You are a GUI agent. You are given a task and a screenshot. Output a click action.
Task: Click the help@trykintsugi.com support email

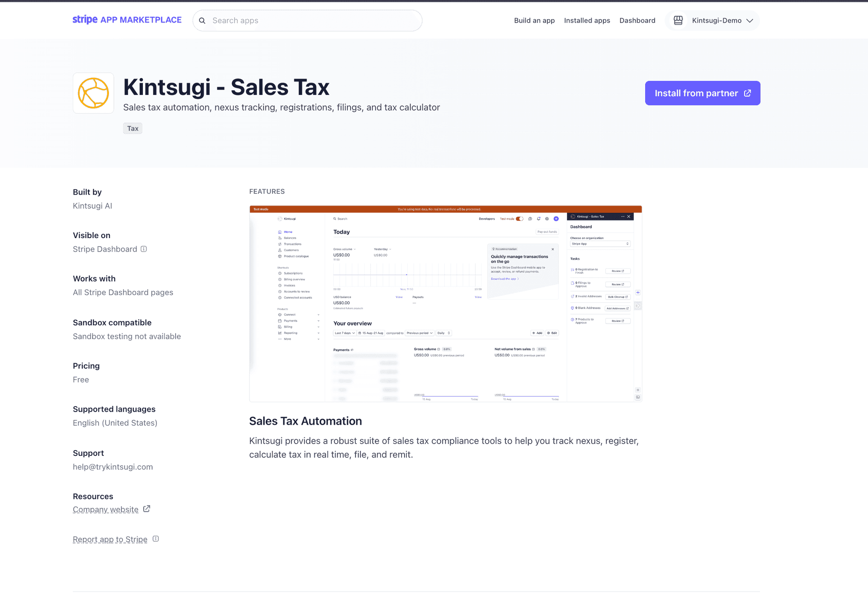pos(113,467)
